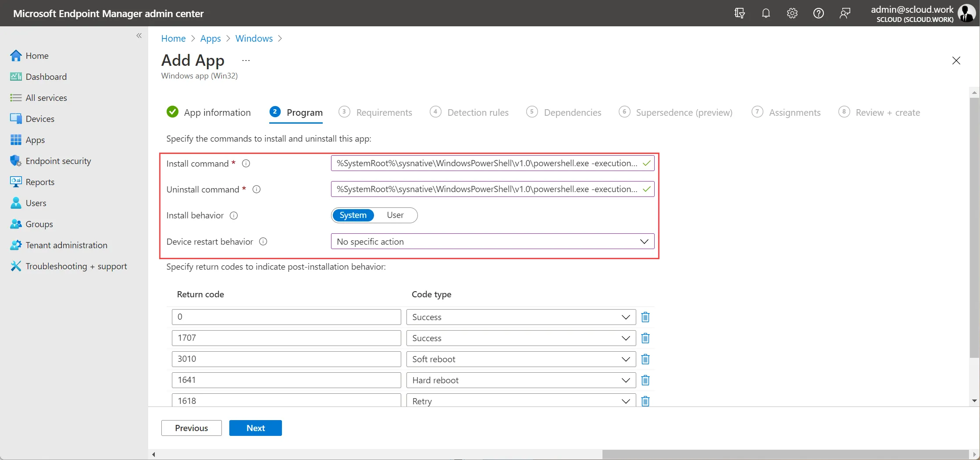Click the Next button
980x460 pixels.
256,428
